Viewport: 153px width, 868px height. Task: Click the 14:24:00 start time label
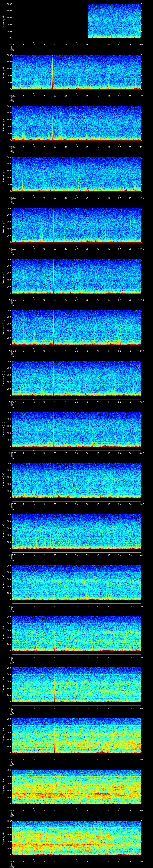coord(12,810)
